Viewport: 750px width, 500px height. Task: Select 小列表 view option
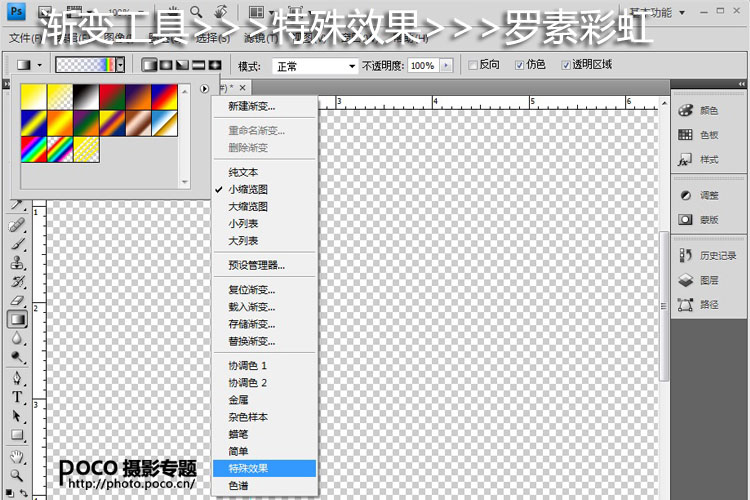(265, 223)
